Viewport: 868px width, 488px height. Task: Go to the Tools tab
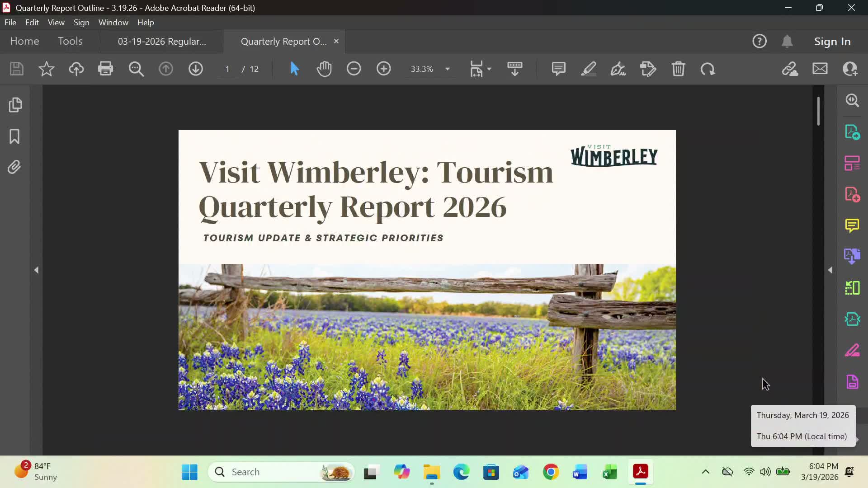[70, 41]
